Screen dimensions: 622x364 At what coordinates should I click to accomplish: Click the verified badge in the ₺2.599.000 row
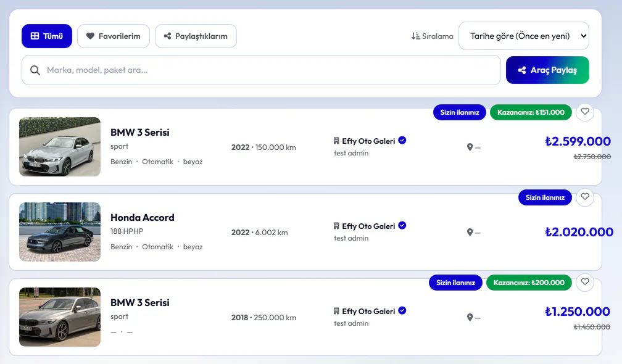click(x=402, y=141)
